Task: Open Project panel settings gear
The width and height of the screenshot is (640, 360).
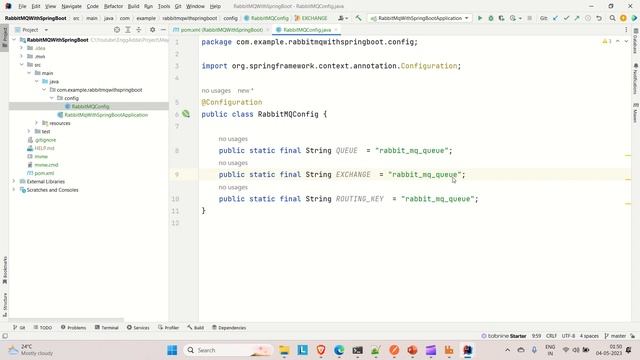Action: click(x=152, y=30)
